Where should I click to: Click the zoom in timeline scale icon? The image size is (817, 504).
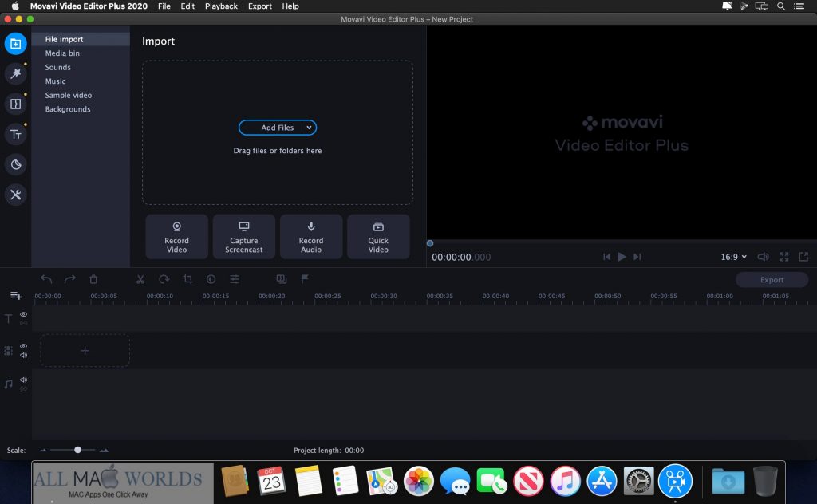click(x=104, y=451)
